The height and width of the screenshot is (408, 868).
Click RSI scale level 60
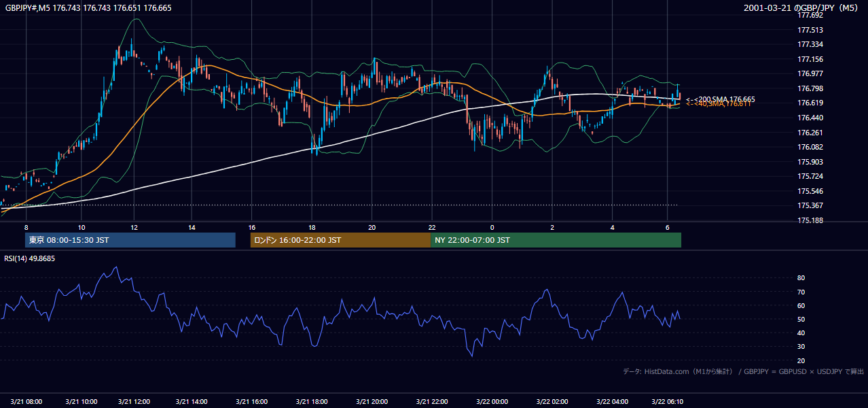[x=801, y=306]
